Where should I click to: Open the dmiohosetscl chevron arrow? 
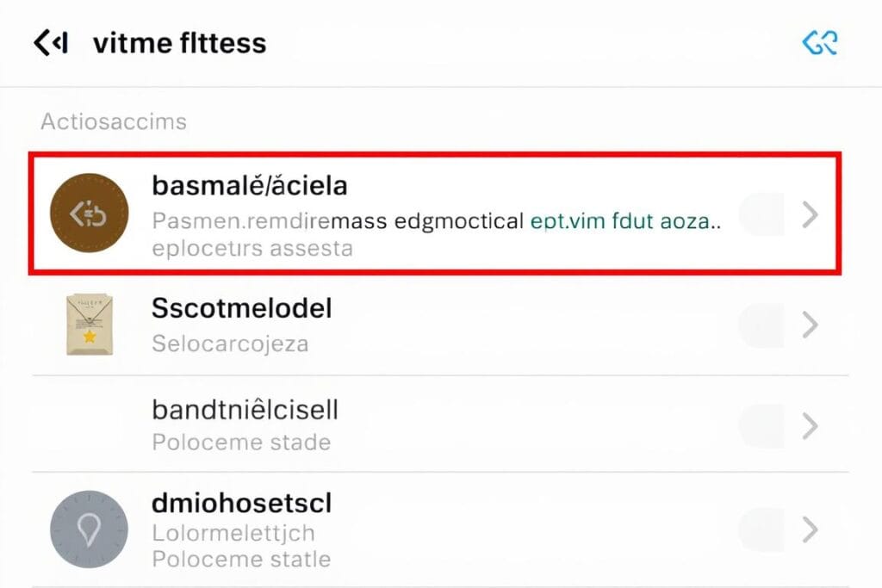(810, 529)
